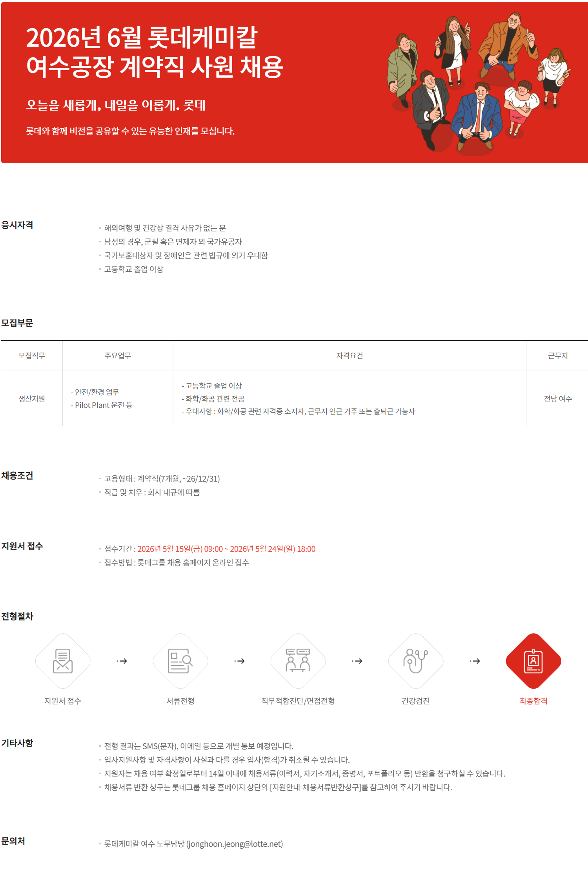This screenshot has height=884, width=588.
Task: Click the red 최종합격 ID badge icon
Action: point(533,661)
